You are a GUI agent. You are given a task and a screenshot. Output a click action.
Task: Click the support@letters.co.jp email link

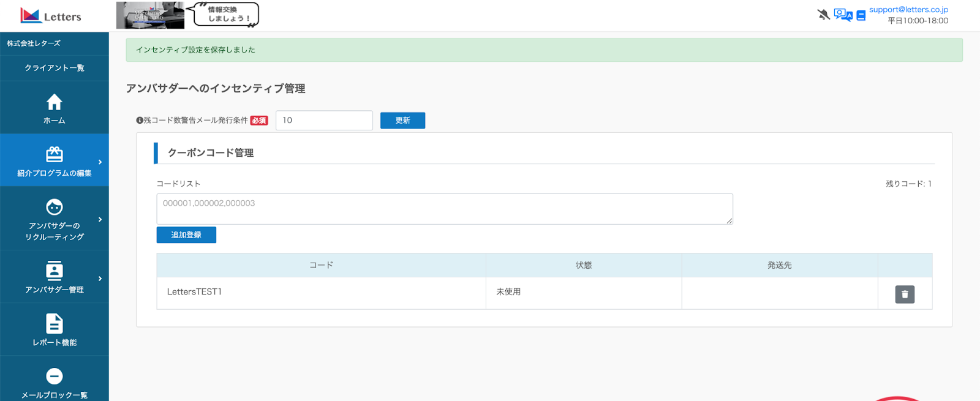(908, 9)
